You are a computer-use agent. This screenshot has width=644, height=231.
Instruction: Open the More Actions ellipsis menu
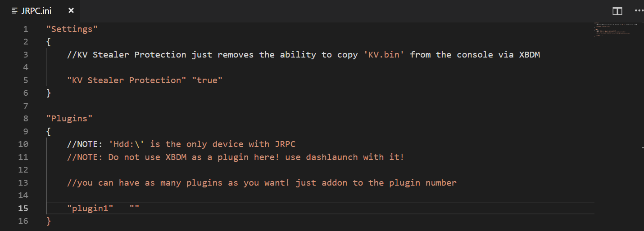639,11
